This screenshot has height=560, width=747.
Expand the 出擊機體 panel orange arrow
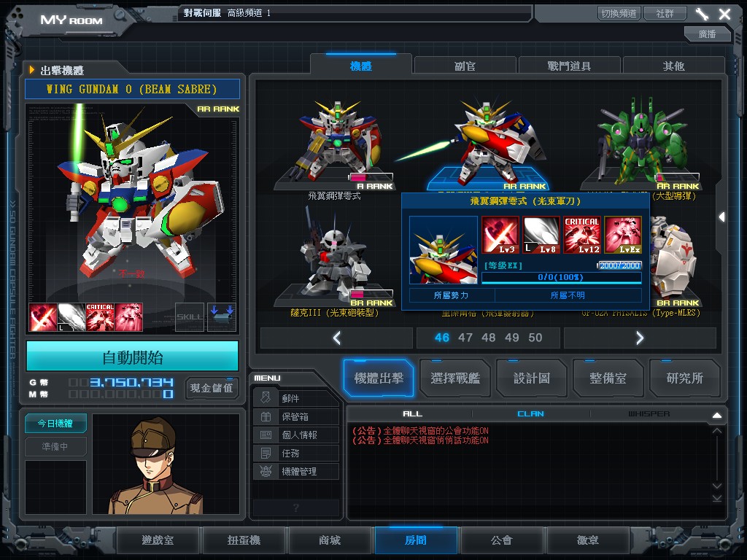(x=32, y=70)
